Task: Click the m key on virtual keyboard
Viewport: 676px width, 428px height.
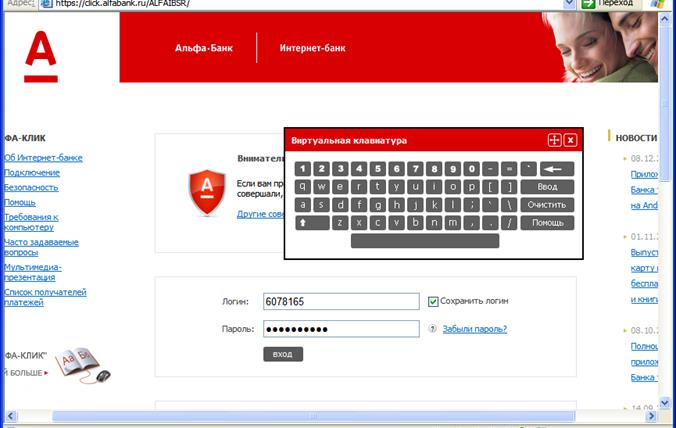Action: point(453,223)
